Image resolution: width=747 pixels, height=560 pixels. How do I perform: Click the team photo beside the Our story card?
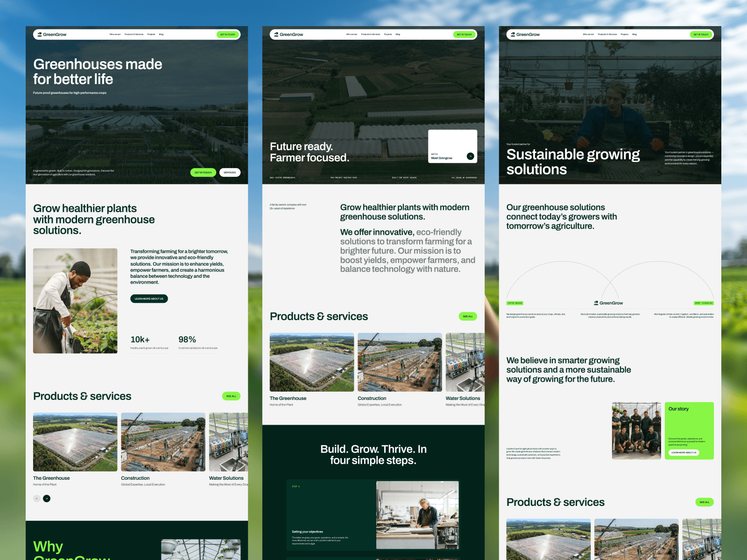coord(636,431)
